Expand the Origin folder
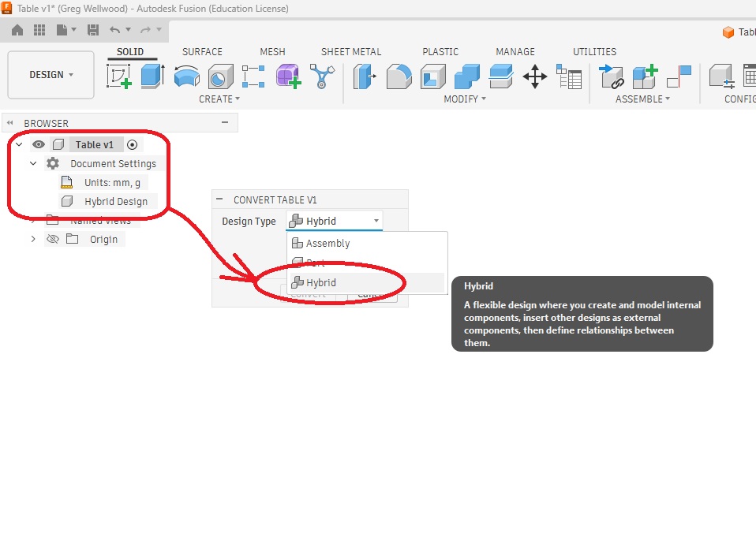 (x=33, y=239)
